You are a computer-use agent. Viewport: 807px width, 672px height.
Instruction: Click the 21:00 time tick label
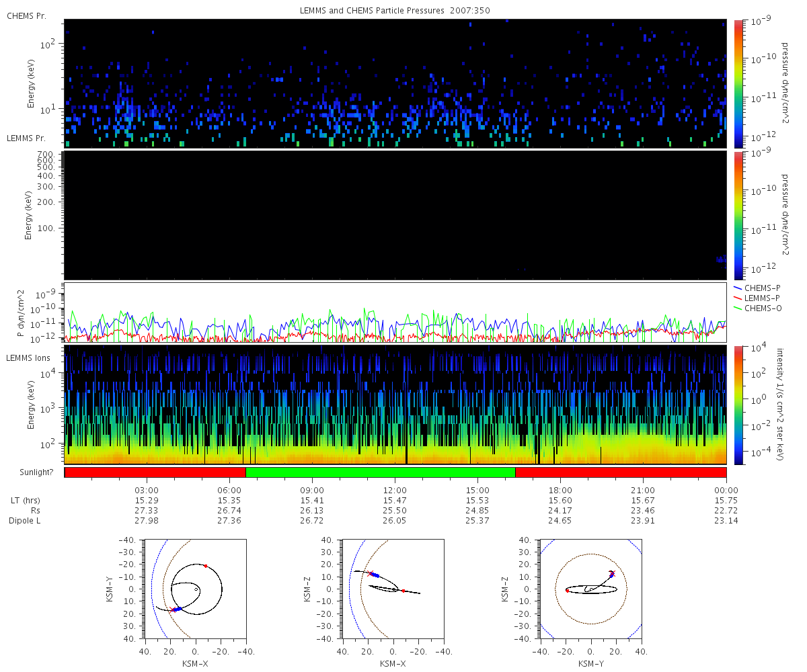[x=644, y=491]
